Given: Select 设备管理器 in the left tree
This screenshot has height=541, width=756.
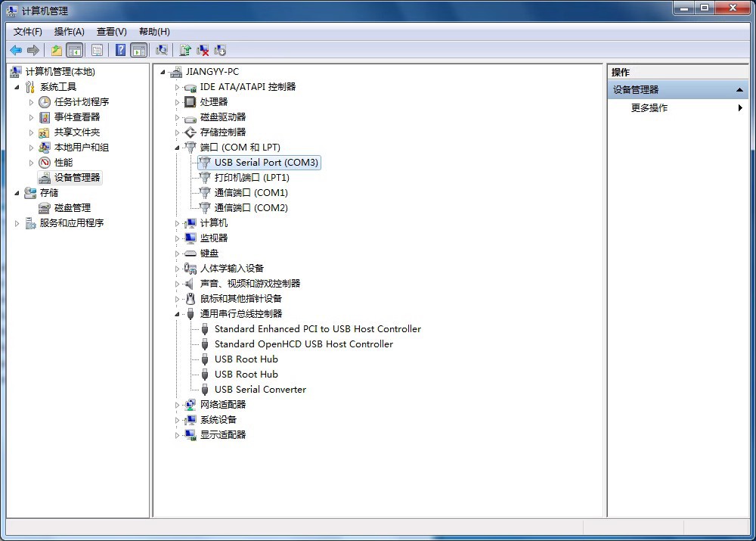Looking at the screenshot, I should tap(76, 177).
